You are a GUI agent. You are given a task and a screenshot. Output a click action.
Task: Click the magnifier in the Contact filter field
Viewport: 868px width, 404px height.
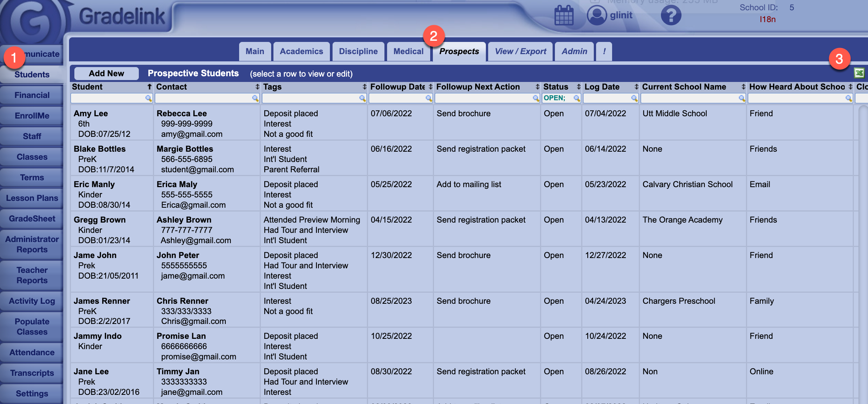(256, 98)
